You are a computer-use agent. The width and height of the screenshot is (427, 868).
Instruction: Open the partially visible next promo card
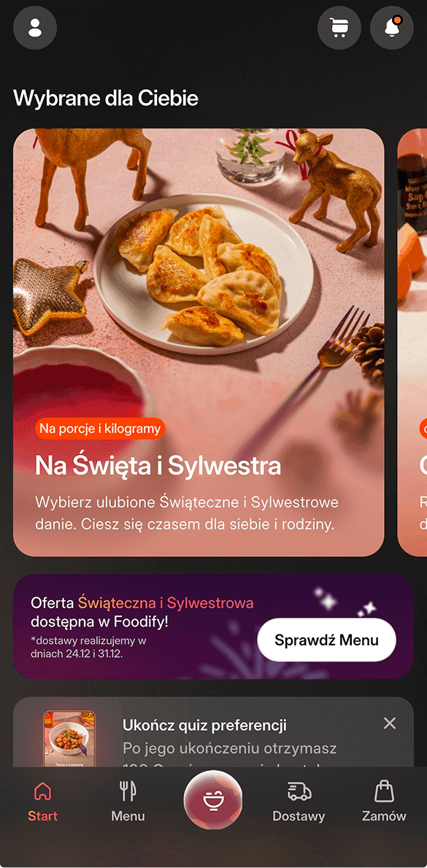click(412, 342)
